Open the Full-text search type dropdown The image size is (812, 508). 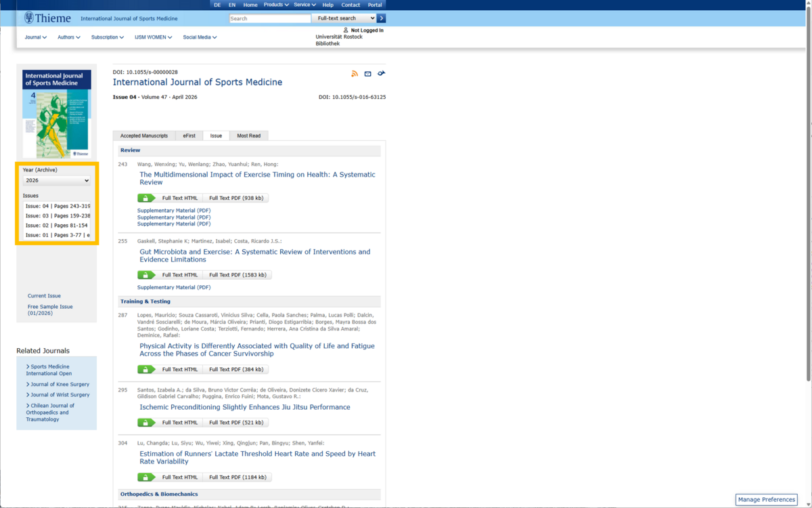(x=343, y=18)
